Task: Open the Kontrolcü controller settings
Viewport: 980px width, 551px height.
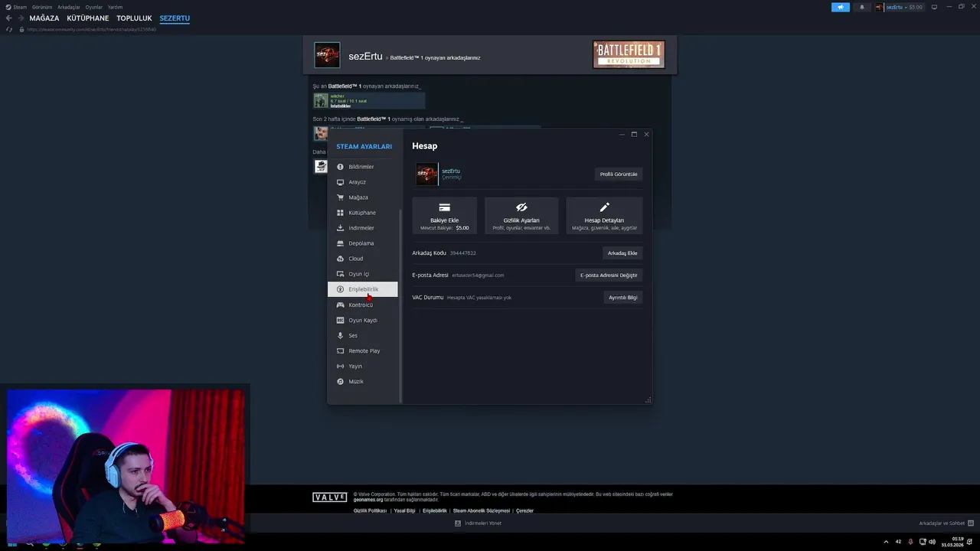Action: 362,305
